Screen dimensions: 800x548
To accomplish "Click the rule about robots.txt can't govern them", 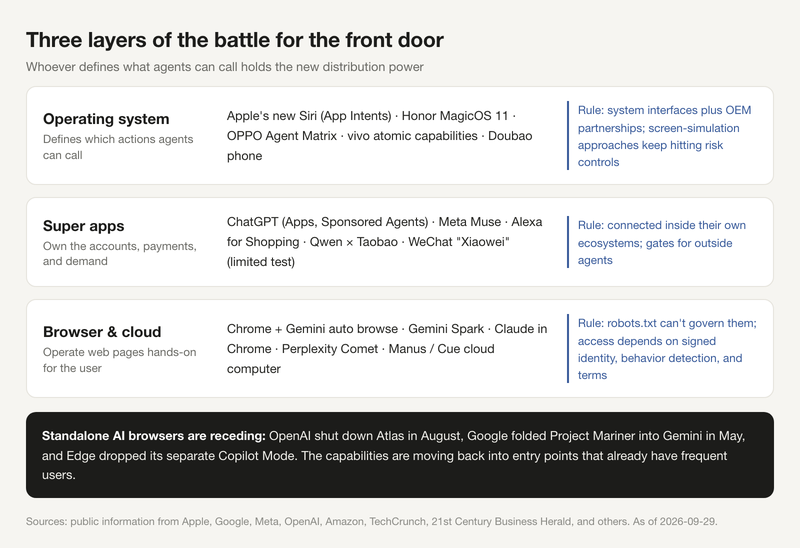I will tap(667, 349).
